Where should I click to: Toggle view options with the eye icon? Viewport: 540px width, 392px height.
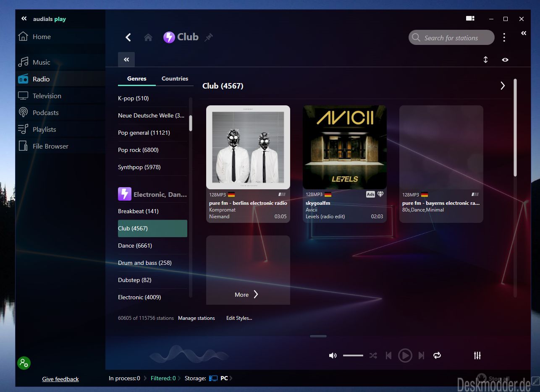(x=505, y=60)
